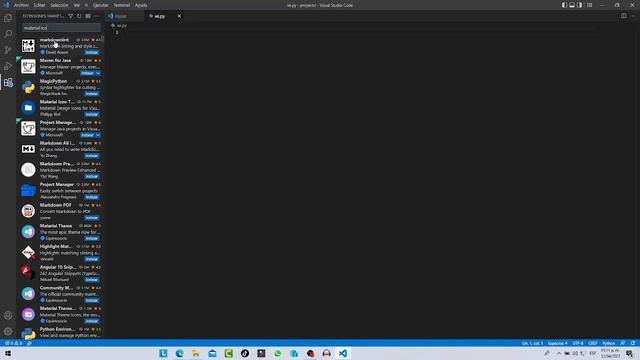Click the errors and warnings status indicator
The width and height of the screenshot is (640, 360).
[13, 343]
